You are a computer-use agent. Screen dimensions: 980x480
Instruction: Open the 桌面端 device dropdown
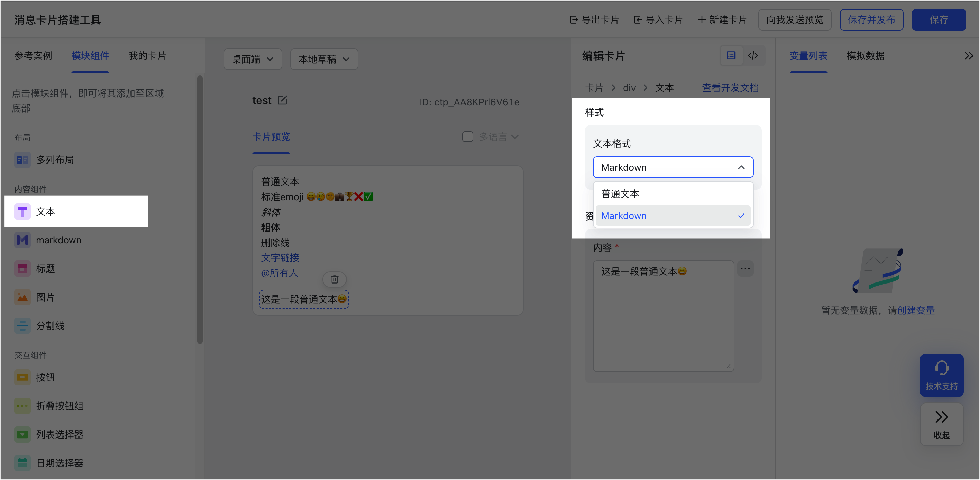point(253,59)
